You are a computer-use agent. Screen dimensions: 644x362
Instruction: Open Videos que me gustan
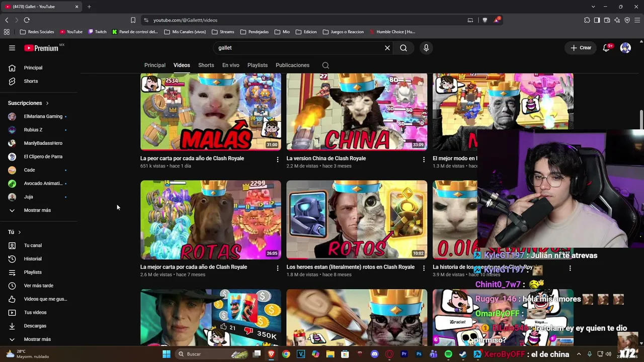(39, 299)
